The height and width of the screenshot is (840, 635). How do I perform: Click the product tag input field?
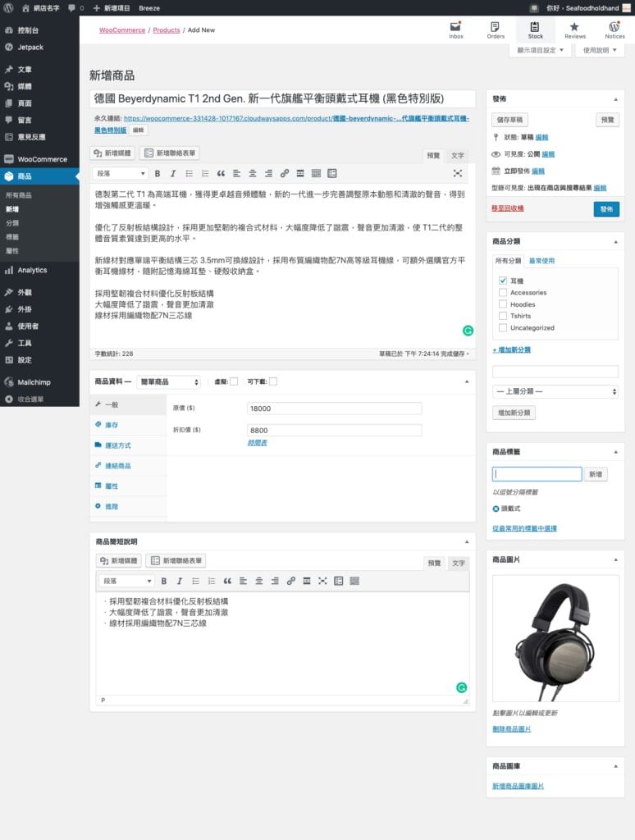click(x=537, y=474)
